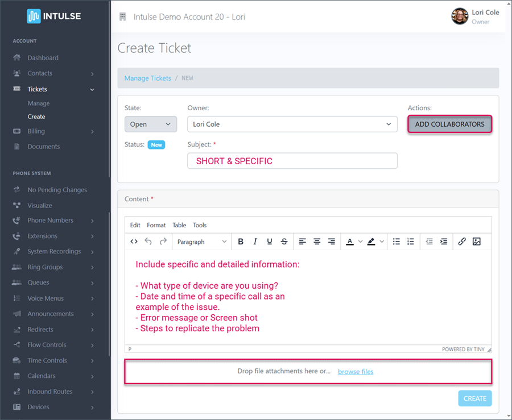Open the source code view icon

pos(133,242)
